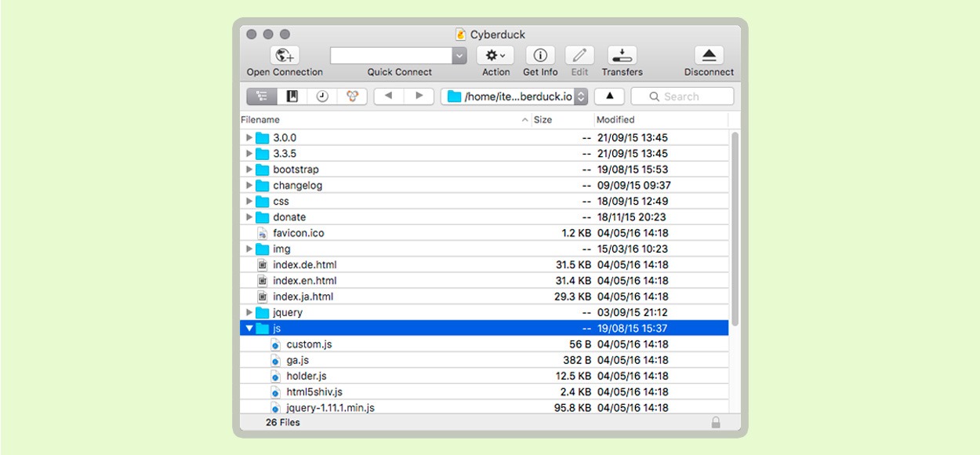Click the html5shiv.js file icon
This screenshot has height=455, width=980.
pyautogui.click(x=276, y=391)
